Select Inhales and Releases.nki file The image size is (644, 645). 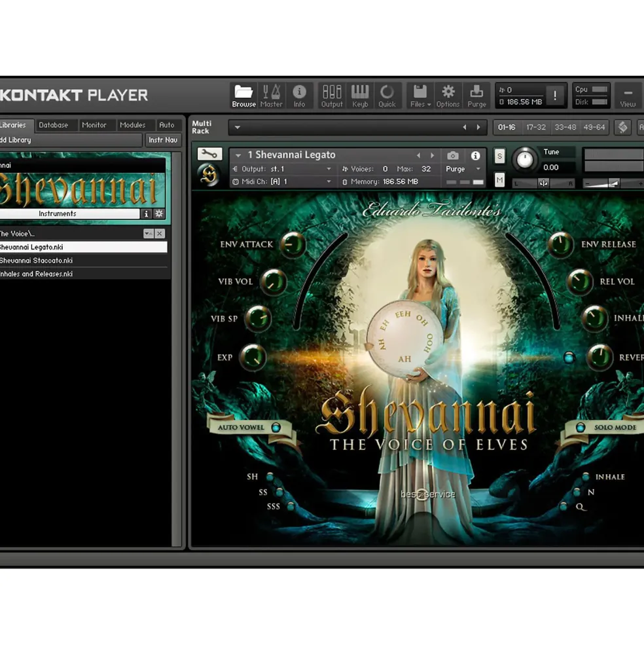coord(84,274)
